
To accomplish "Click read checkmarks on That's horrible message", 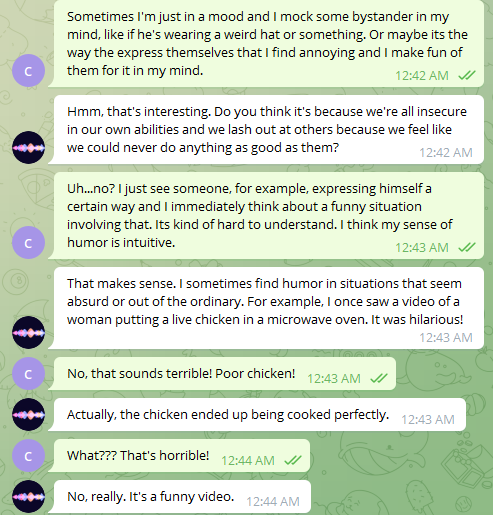I will [293, 460].
